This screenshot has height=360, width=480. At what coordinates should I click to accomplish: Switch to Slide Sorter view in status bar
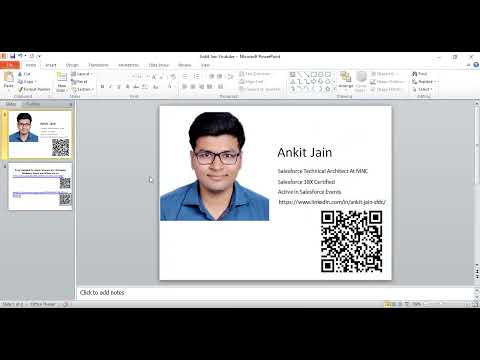[x=394, y=304]
